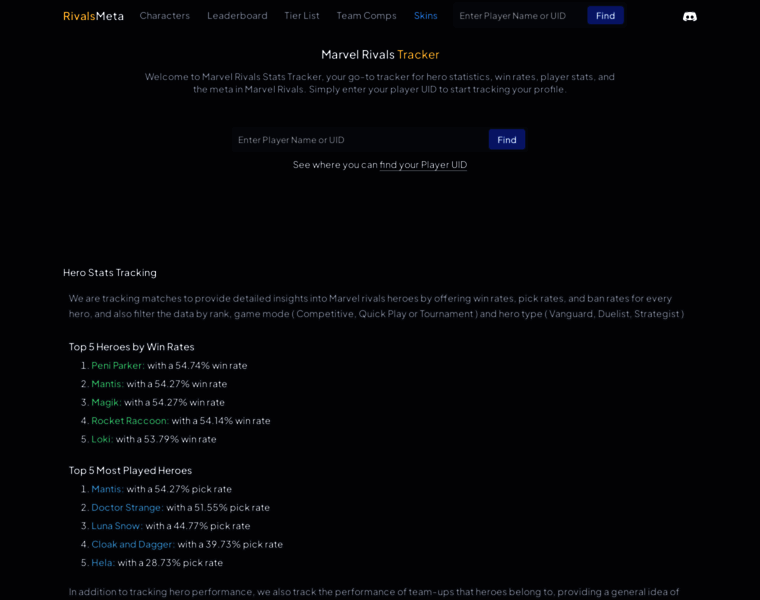Viewport: 760px width, 600px height.
Task: Open Cloak and Dagger hero link
Action: pos(133,544)
